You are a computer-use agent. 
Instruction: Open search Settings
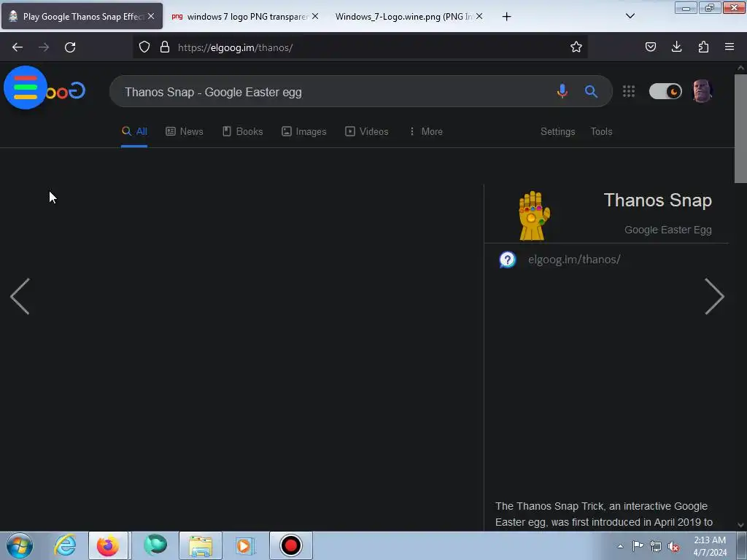point(557,131)
